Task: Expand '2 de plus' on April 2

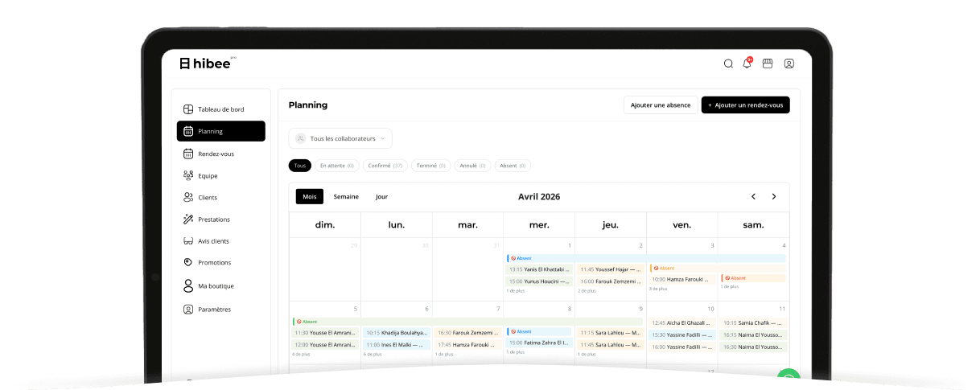Action: (x=587, y=291)
